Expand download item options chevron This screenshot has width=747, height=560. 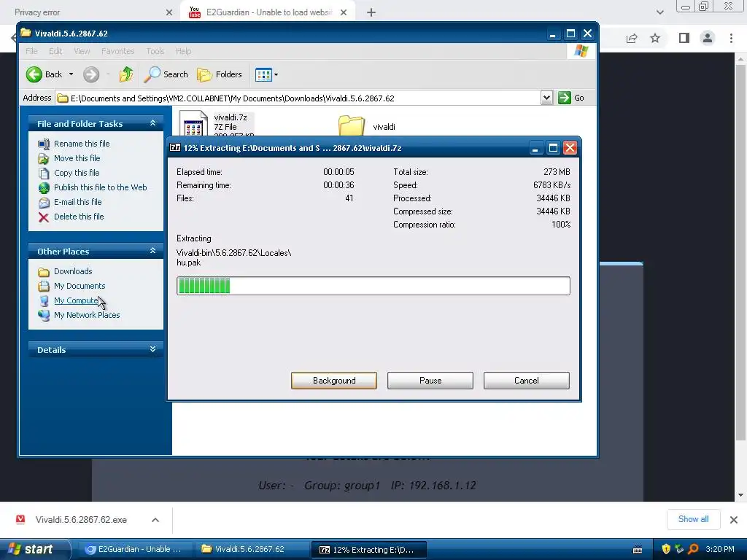click(x=155, y=519)
